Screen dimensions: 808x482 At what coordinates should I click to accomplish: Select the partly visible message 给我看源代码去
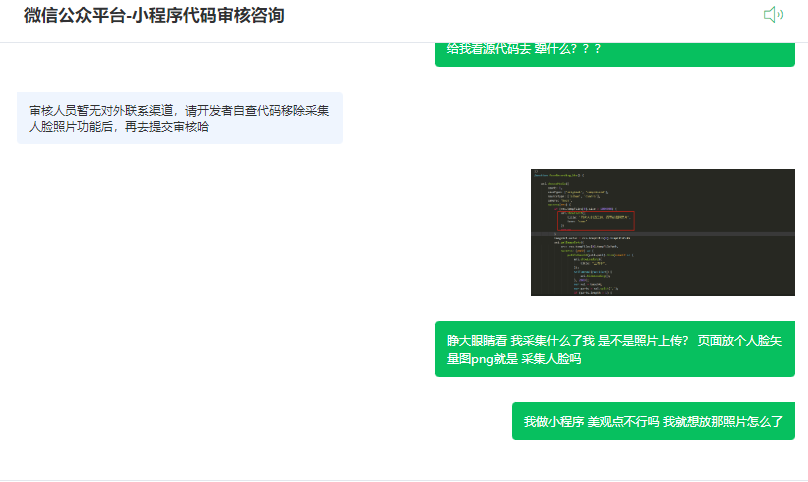[615, 54]
